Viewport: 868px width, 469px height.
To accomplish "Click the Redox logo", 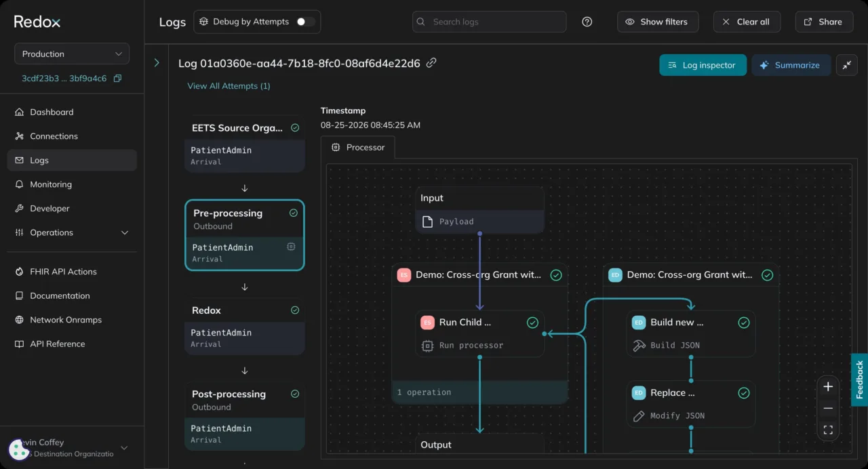I will tap(37, 22).
